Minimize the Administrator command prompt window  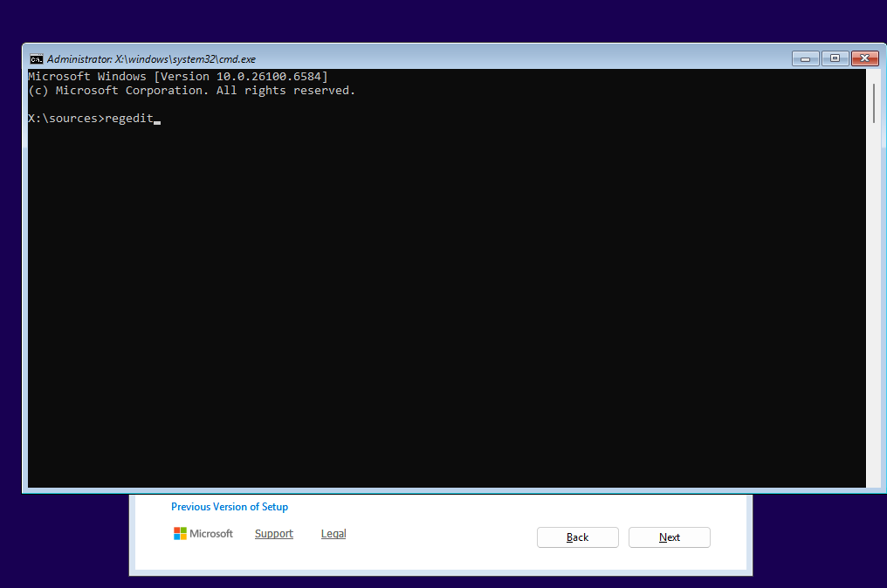coord(805,58)
